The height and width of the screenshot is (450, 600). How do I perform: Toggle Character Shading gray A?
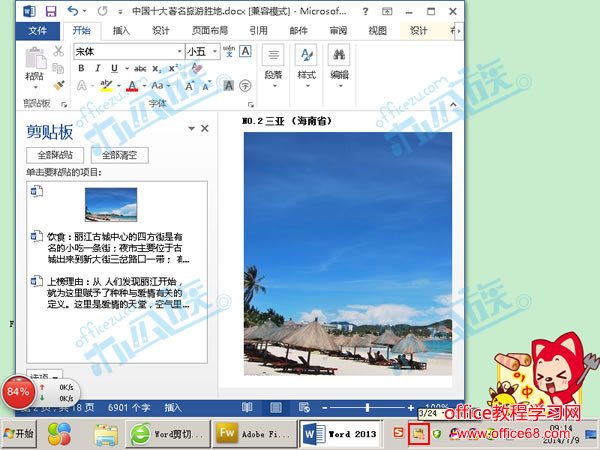pyautogui.click(x=228, y=85)
